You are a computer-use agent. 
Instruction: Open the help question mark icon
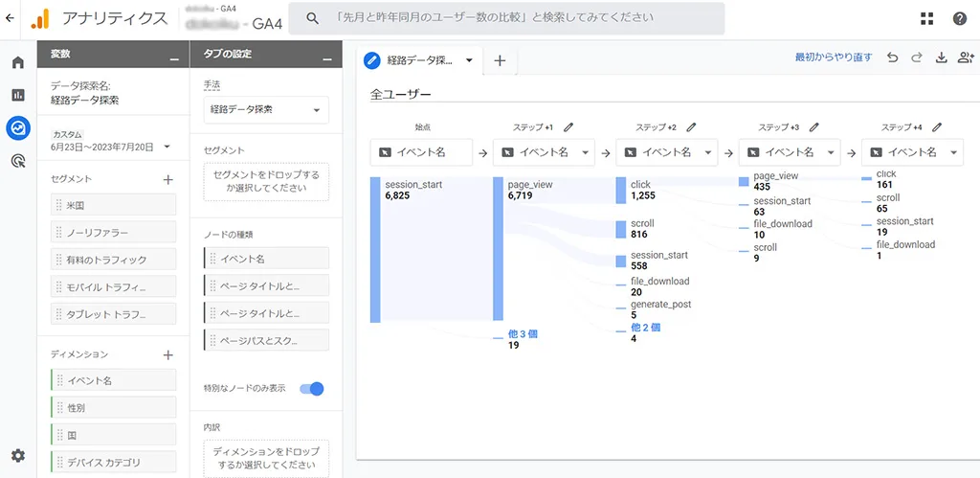pos(959,18)
